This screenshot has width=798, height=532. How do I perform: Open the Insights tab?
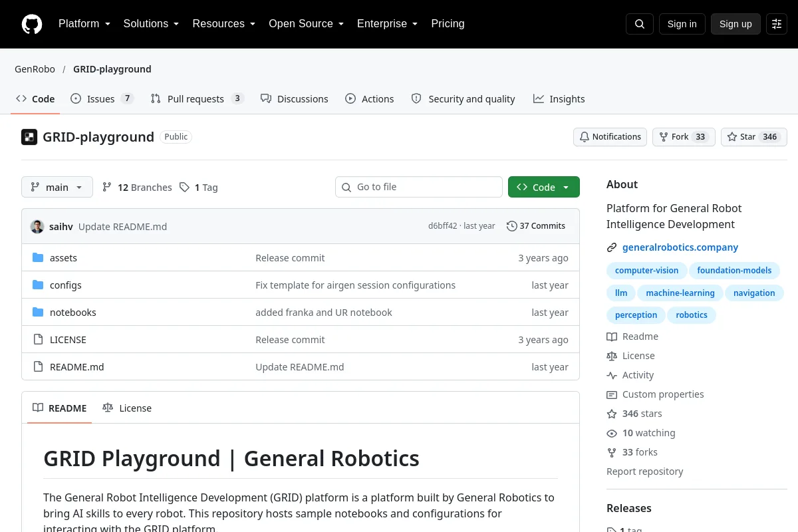pyautogui.click(x=559, y=98)
